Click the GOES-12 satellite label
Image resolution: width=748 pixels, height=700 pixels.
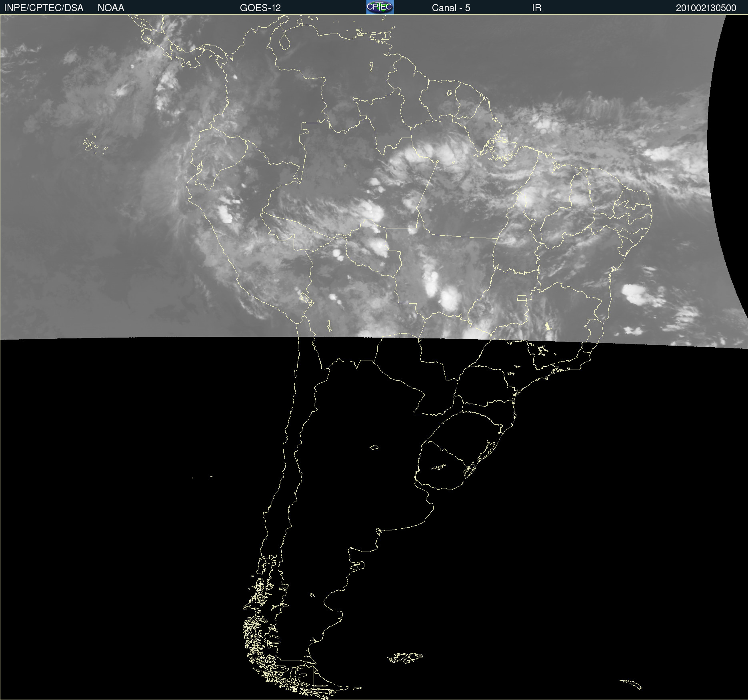(260, 8)
